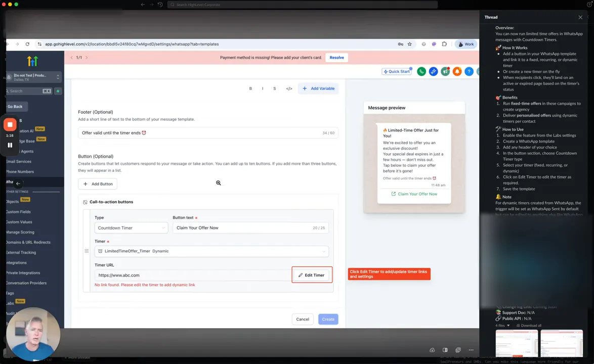Close the Thread panel
The height and width of the screenshot is (364, 594).
click(x=580, y=17)
